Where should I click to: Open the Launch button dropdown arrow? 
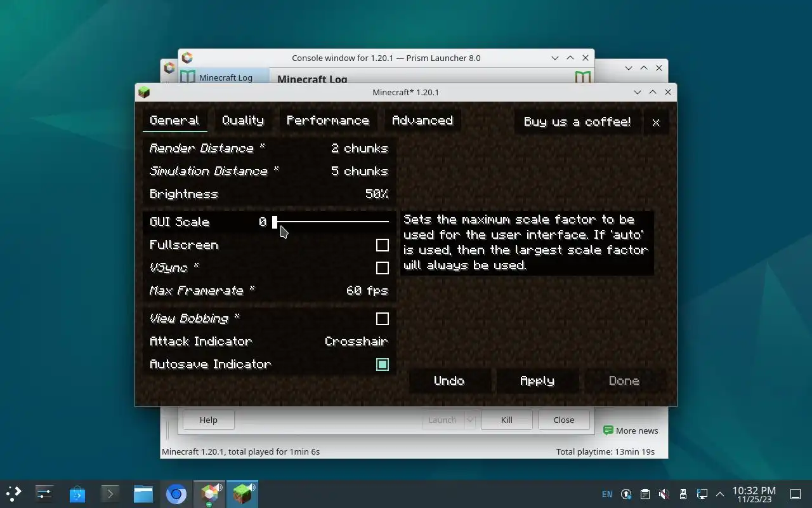click(x=470, y=420)
